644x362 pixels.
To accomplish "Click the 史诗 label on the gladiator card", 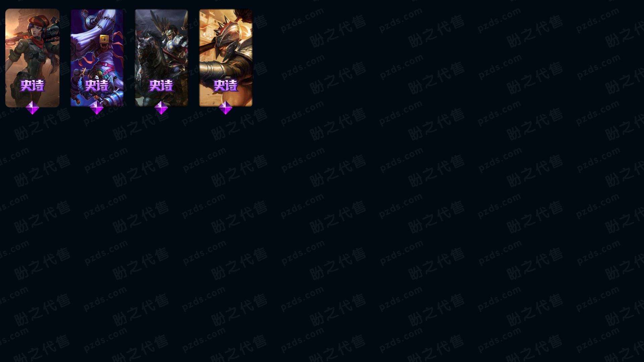I will tap(226, 85).
